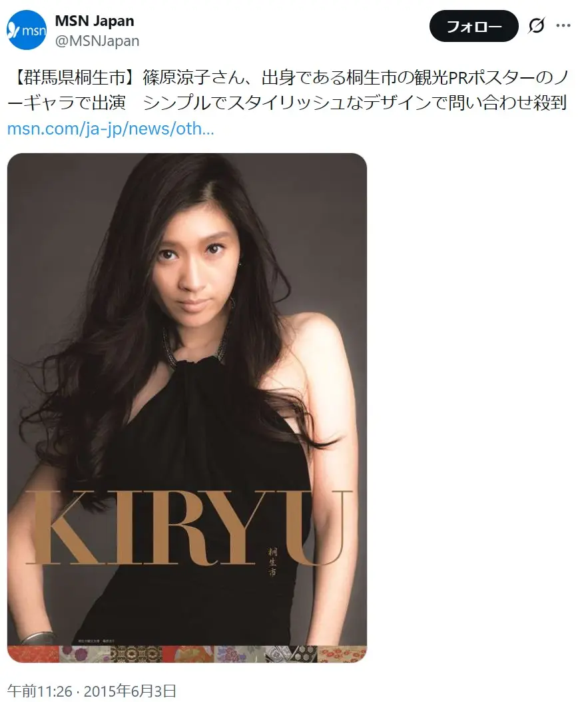This screenshot has width=588, height=702.
Task: Open the KIRYU poster image
Action: click(x=187, y=408)
